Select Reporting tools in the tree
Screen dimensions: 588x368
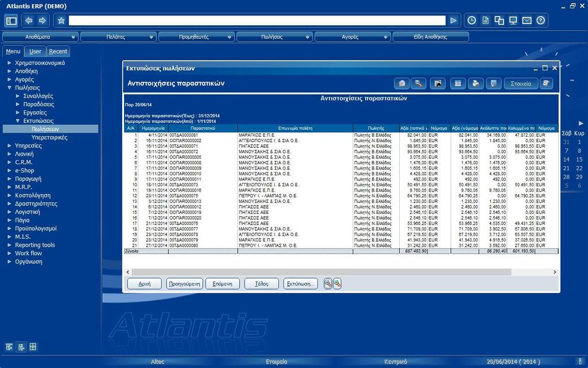point(35,245)
